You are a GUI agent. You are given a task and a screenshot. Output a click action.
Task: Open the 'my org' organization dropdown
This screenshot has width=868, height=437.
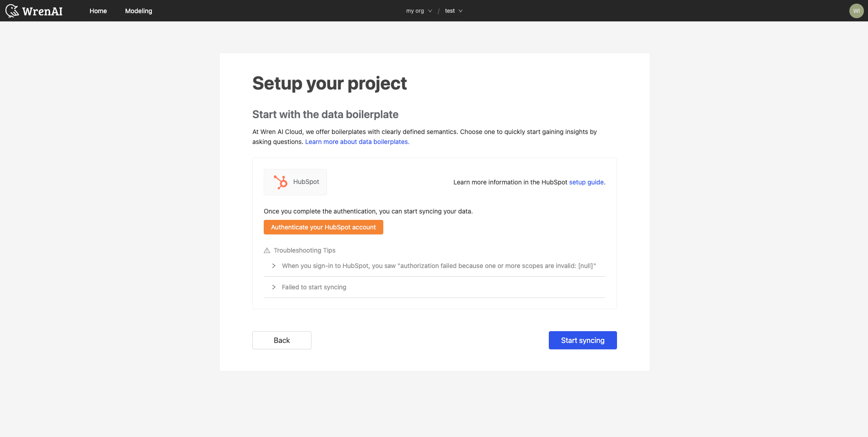(x=419, y=11)
